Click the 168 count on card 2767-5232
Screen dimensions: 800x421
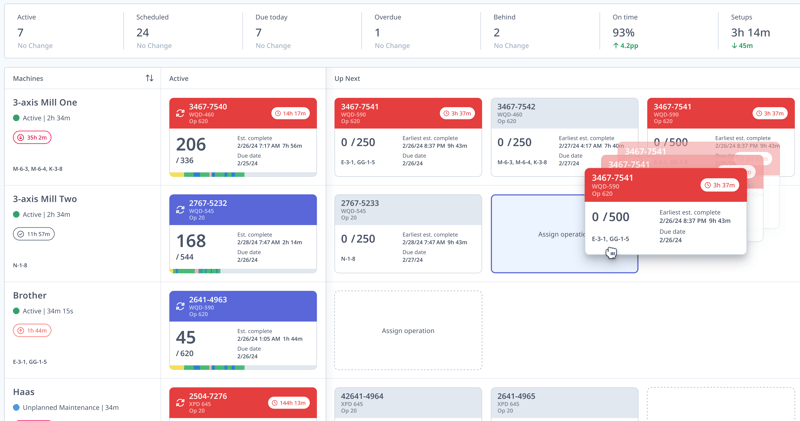pos(191,241)
